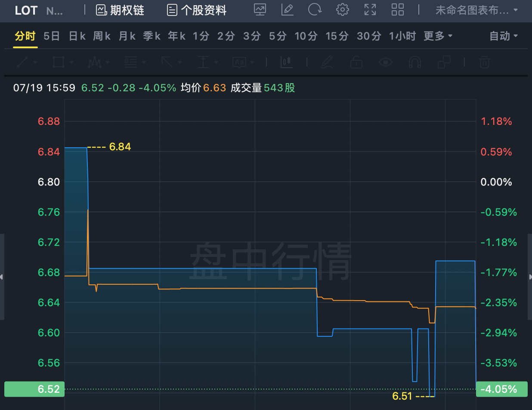532x410 pixels.
Task: Expand the 更多 intervals dropdown
Action: pyautogui.click(x=438, y=36)
